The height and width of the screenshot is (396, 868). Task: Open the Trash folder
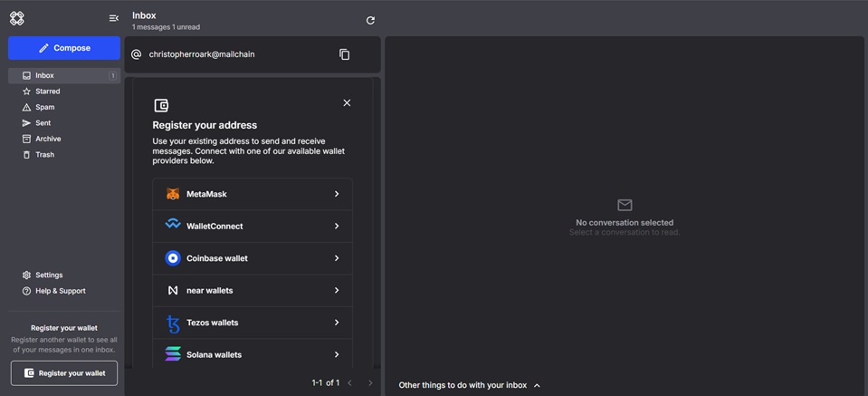point(44,155)
